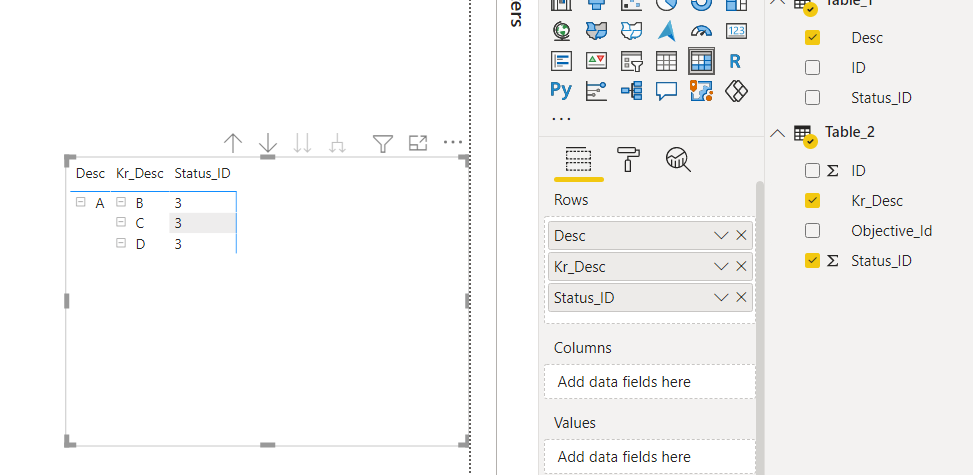The image size is (973, 475).
Task: Select the Table_2 table name
Action: click(850, 132)
